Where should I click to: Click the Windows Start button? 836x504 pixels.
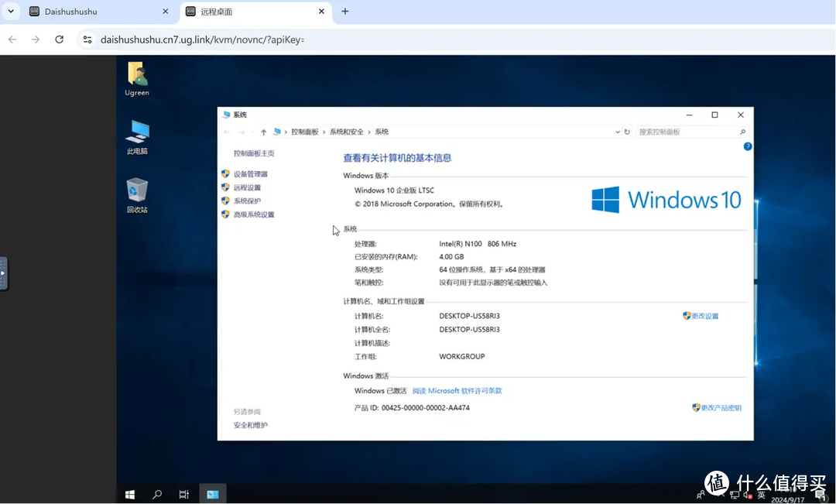coord(129,493)
